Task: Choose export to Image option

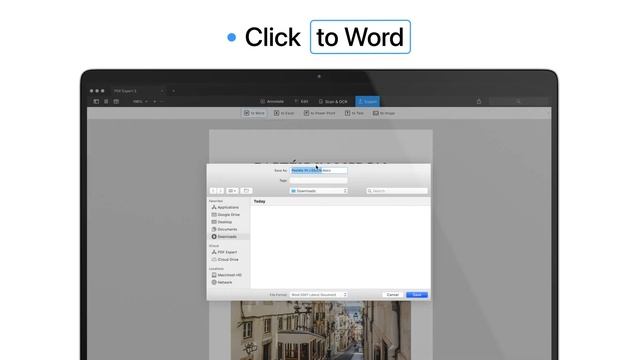Action: pos(384,113)
